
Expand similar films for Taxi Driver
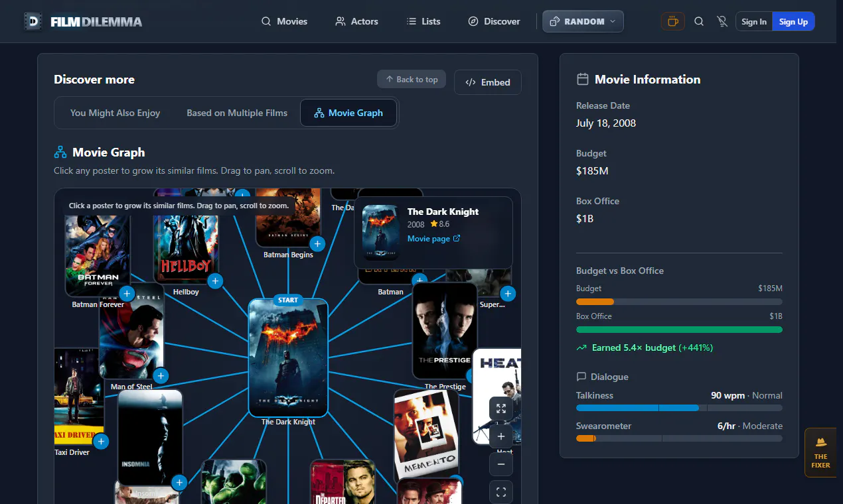pos(101,441)
